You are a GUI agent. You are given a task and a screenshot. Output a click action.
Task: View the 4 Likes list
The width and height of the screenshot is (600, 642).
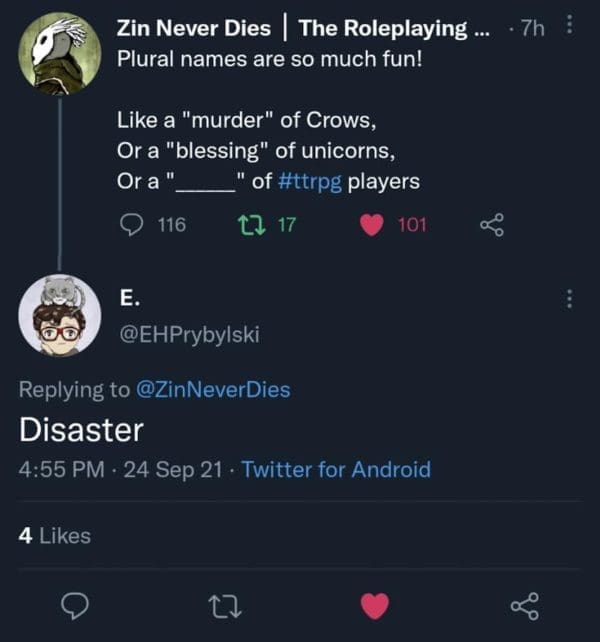click(x=55, y=536)
